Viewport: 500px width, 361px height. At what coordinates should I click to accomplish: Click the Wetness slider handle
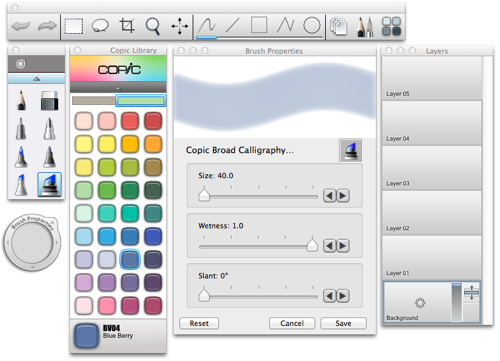point(312,245)
